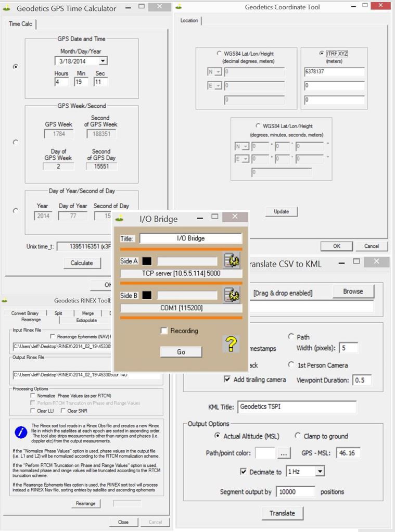Open the Month/Day/Year date dropdown
The image size is (395, 532).
[103, 61]
